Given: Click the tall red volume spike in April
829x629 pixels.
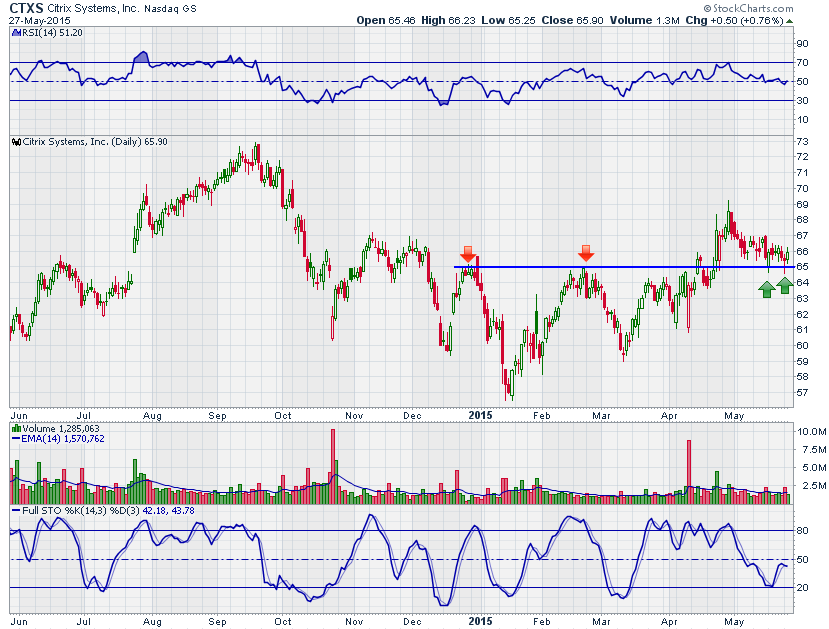Looking at the screenshot, I should (x=689, y=471).
